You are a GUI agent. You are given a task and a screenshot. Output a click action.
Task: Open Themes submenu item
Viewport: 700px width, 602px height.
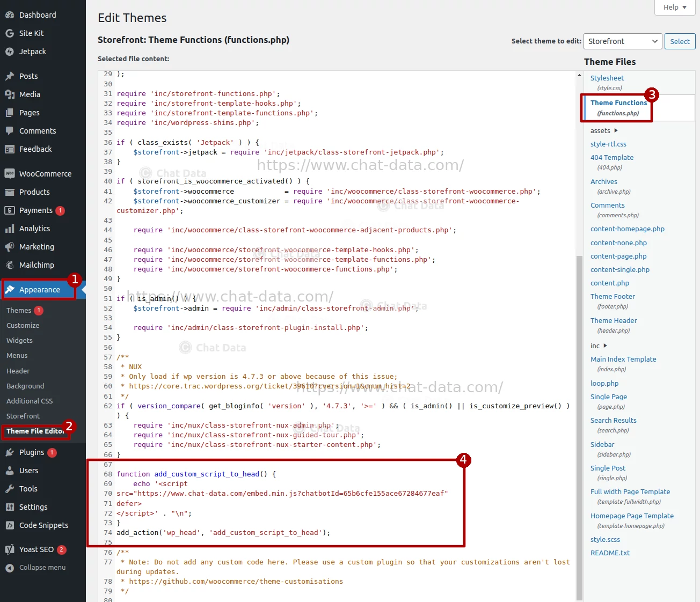(19, 311)
